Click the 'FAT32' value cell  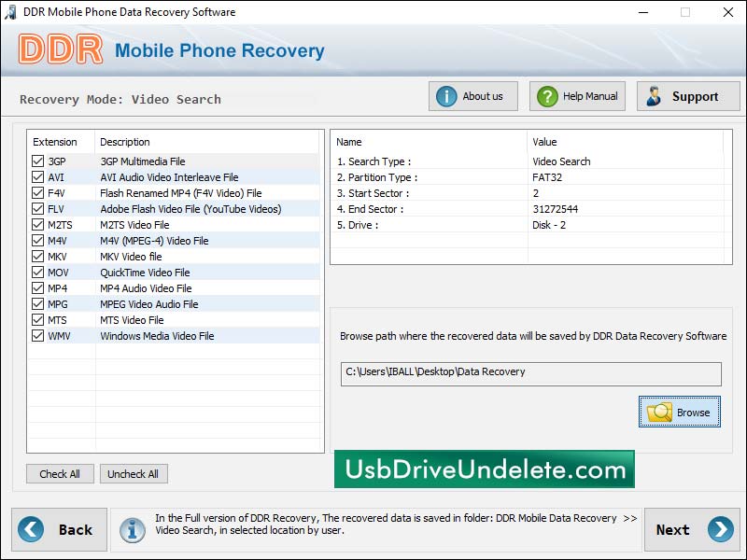547,177
